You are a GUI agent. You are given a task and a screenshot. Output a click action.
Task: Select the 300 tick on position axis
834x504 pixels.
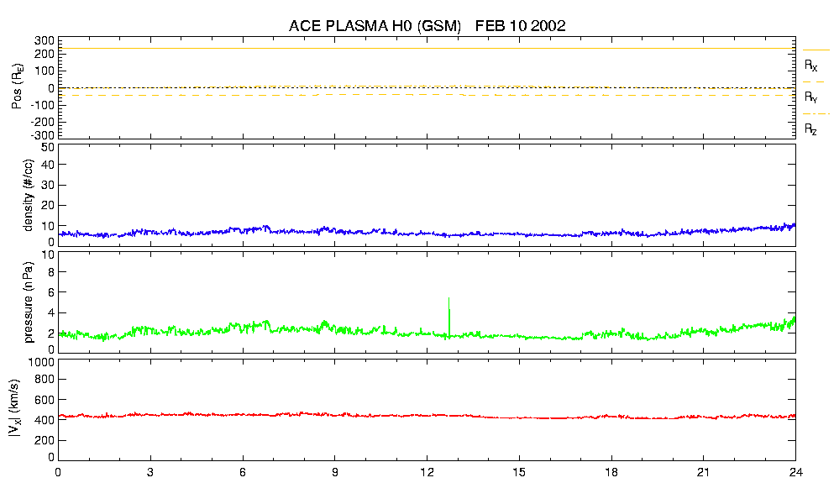(x=45, y=40)
